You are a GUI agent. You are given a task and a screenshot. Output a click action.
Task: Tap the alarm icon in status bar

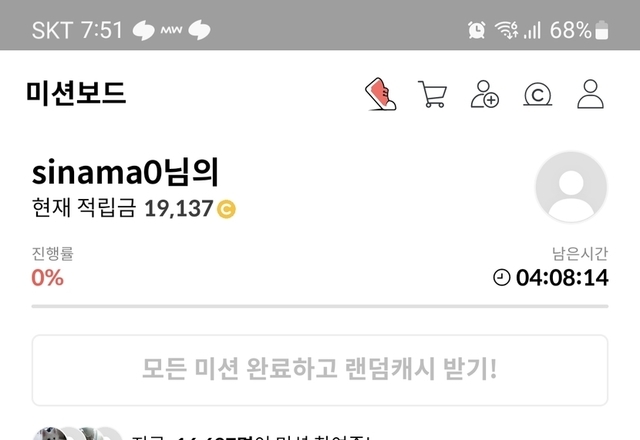click(x=476, y=30)
